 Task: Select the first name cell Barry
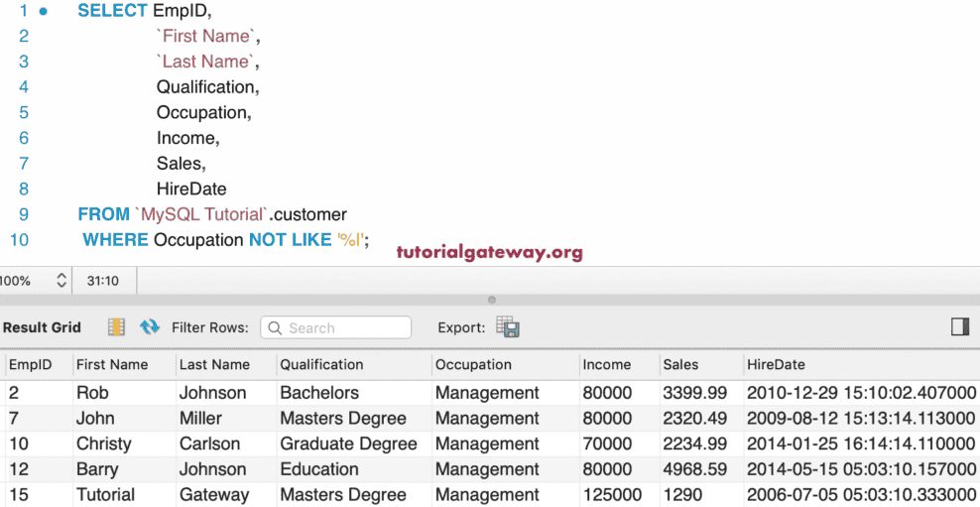point(97,469)
